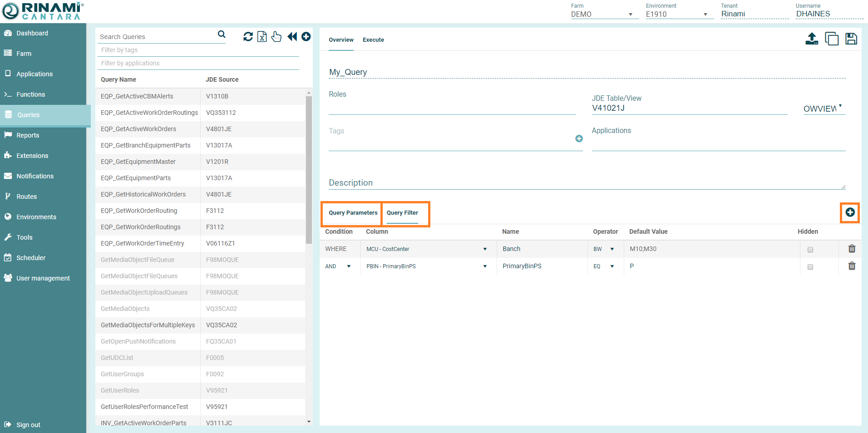Screen dimensions: 868x433
Task: Toggle Hidden checkbox for Banch row
Action: (810, 250)
